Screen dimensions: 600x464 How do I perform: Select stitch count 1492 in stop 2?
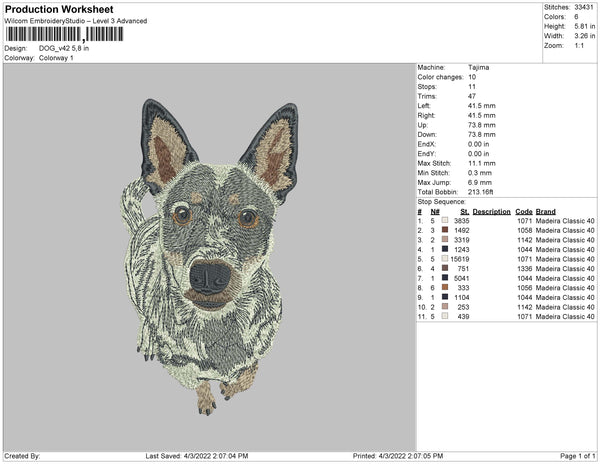(461, 230)
